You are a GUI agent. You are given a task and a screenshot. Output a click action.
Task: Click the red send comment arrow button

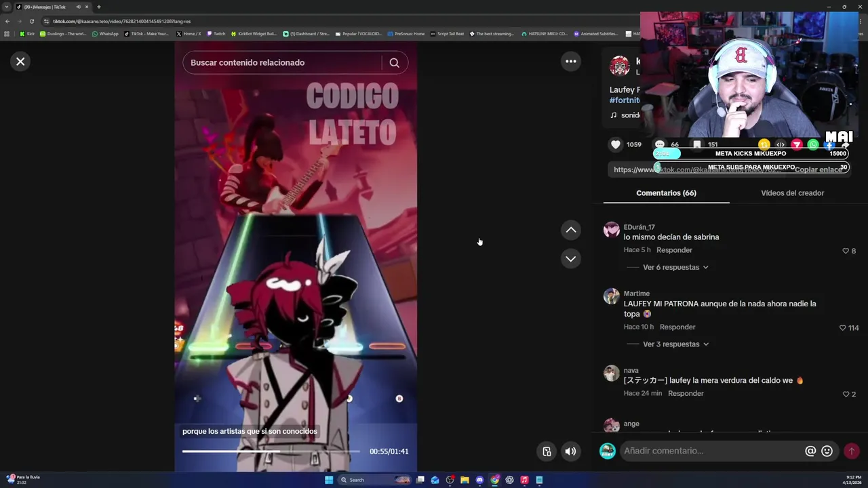click(x=852, y=451)
